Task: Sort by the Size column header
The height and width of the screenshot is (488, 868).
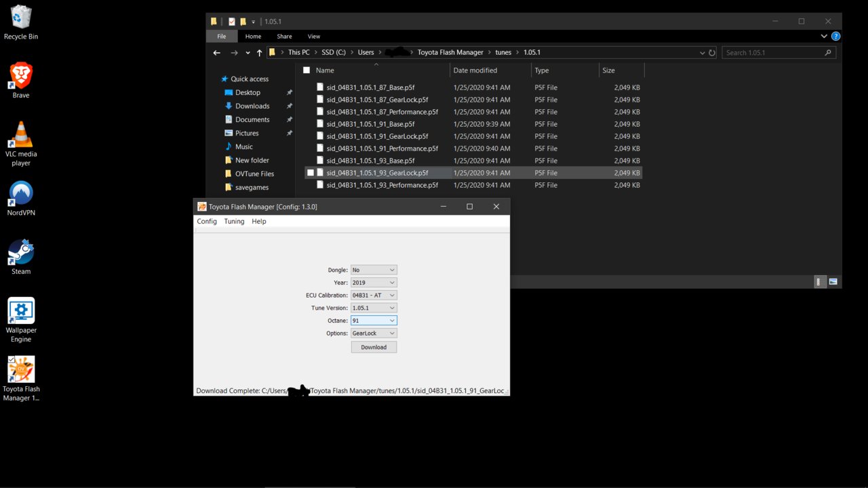Action: (608, 70)
